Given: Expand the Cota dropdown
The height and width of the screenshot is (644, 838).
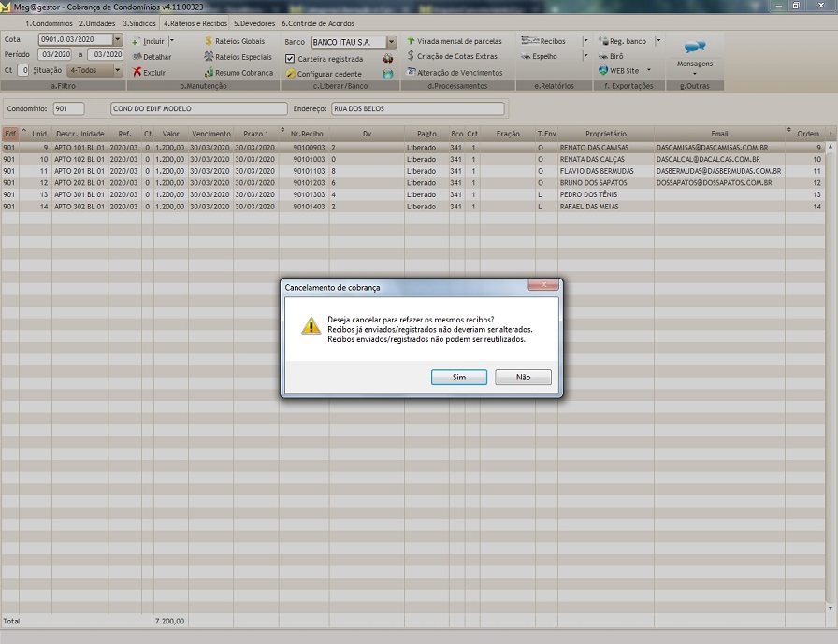Looking at the screenshot, I should coord(117,40).
